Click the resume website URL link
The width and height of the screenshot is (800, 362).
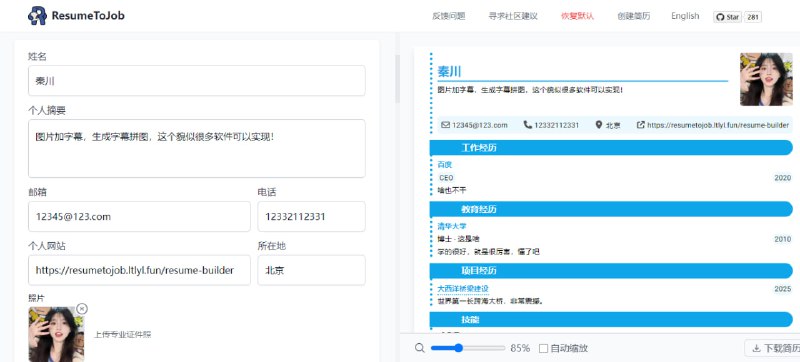(x=718, y=125)
